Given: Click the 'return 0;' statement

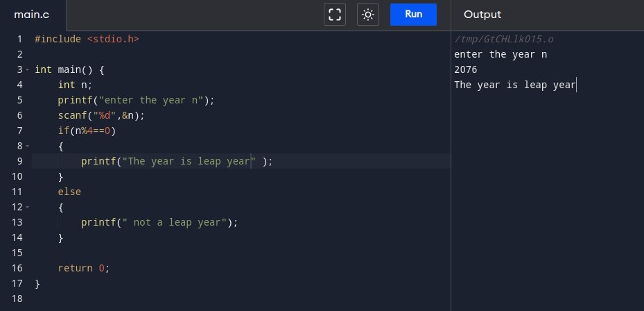Looking at the screenshot, I should (84, 268).
